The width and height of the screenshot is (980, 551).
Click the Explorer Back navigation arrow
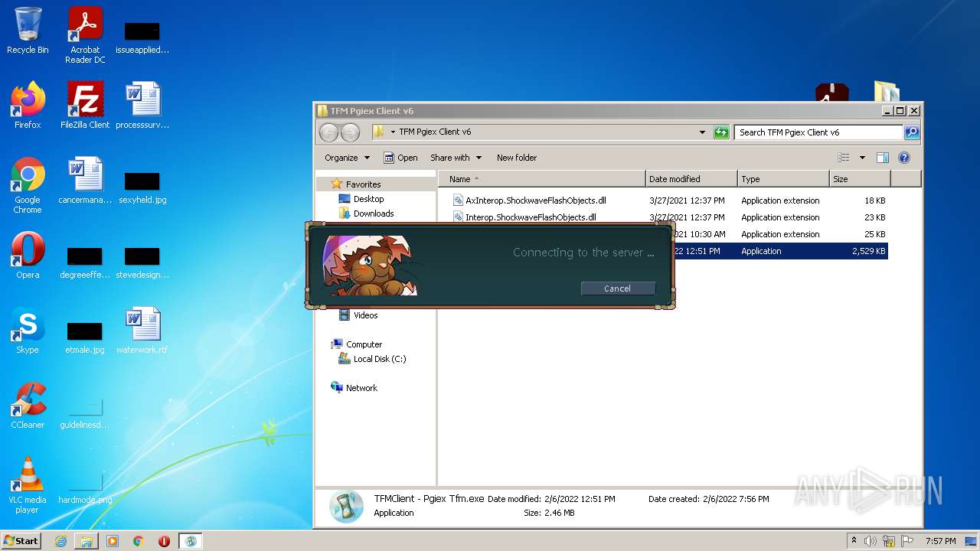pyautogui.click(x=328, y=132)
